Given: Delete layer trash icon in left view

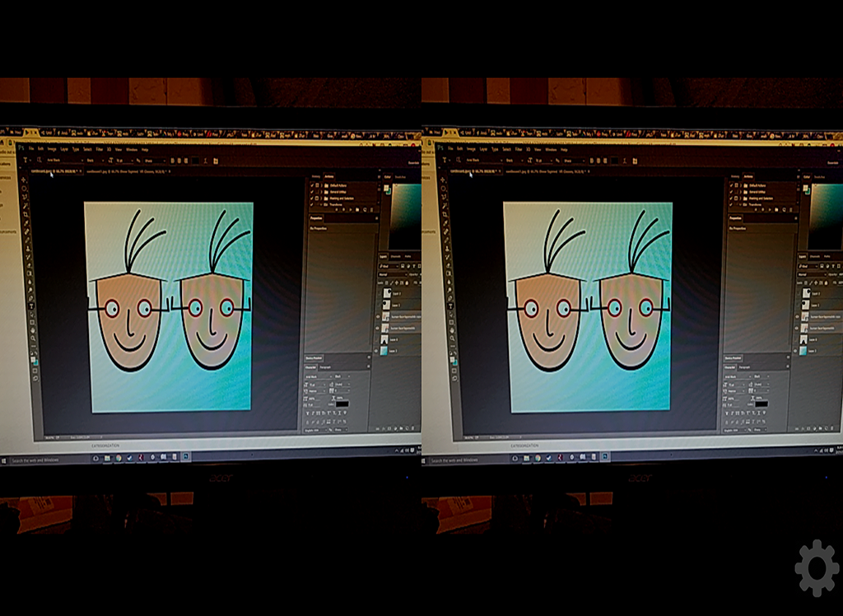Looking at the screenshot, I should (412, 428).
